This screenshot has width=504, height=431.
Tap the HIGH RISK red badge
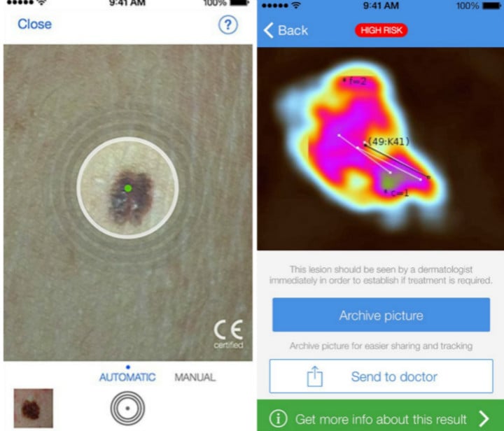(381, 30)
